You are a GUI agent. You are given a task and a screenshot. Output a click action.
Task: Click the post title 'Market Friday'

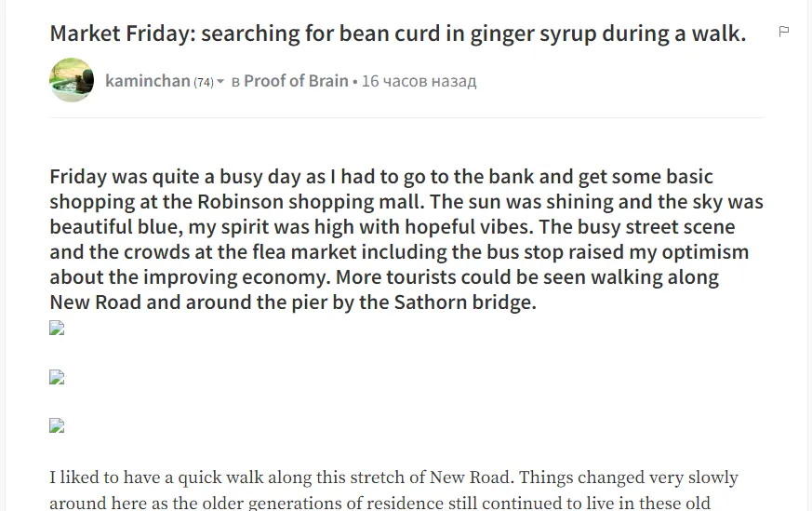pos(123,34)
